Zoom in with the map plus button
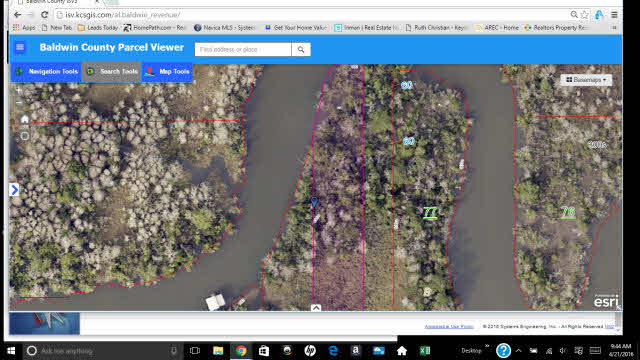This screenshot has width=640, height=360. pyautogui.click(x=19, y=91)
